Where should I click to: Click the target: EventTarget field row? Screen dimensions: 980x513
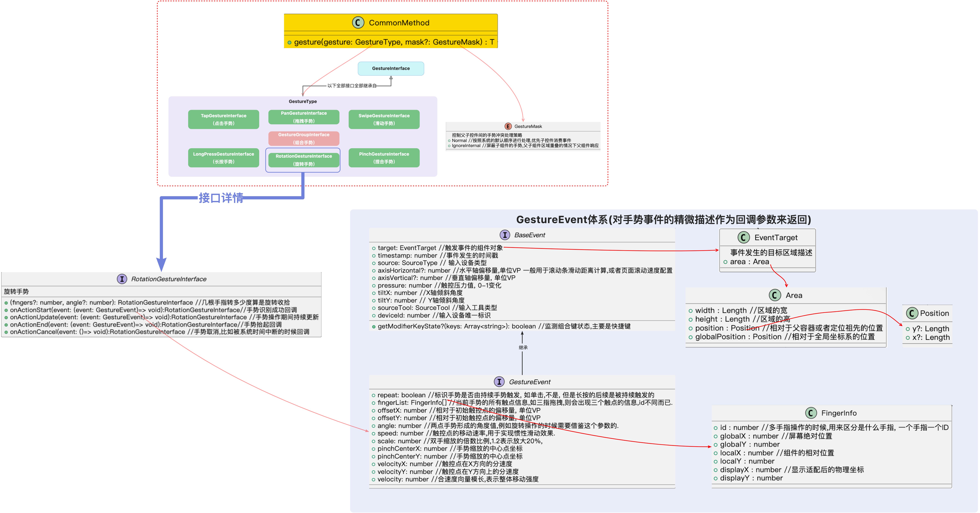tap(437, 248)
